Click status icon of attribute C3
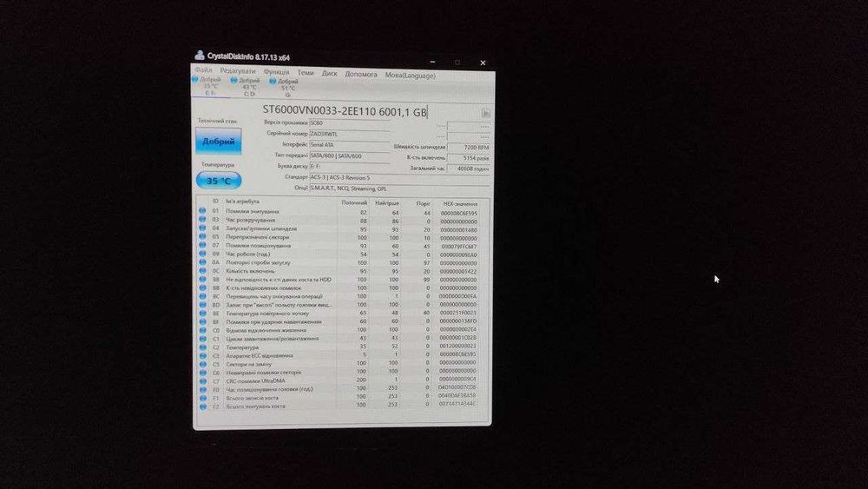Screen dimensions: 868x489 tap(202, 355)
